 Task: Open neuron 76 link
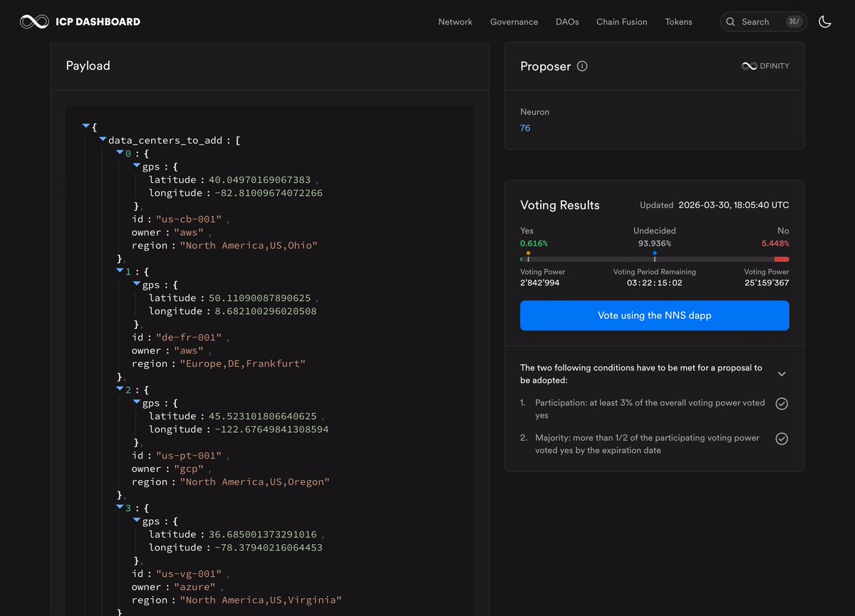click(525, 128)
